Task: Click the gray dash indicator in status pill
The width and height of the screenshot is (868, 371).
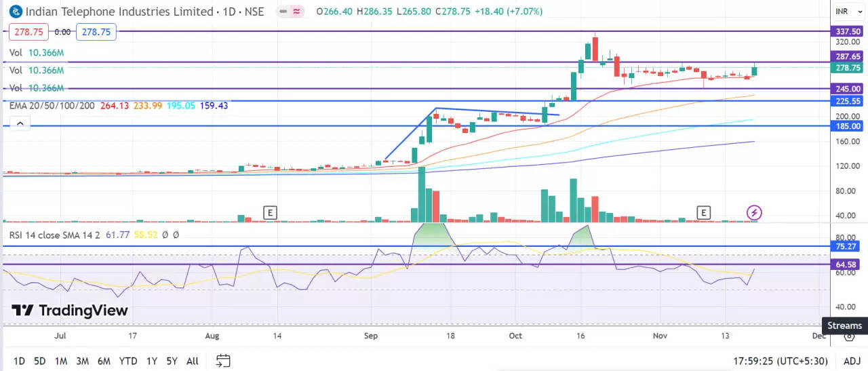Action: (x=283, y=12)
